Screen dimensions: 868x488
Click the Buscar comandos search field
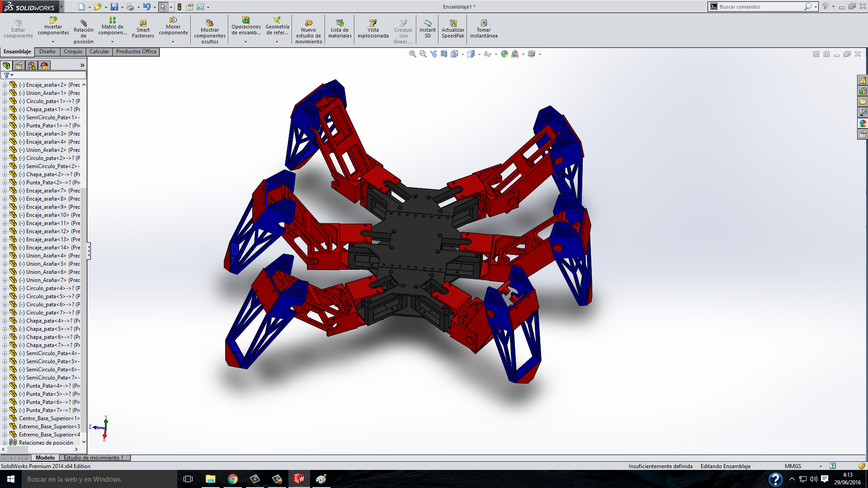759,7
